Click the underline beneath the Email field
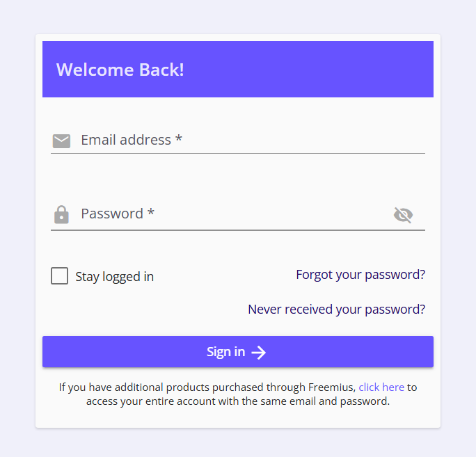This screenshot has width=476, height=457. click(x=238, y=153)
